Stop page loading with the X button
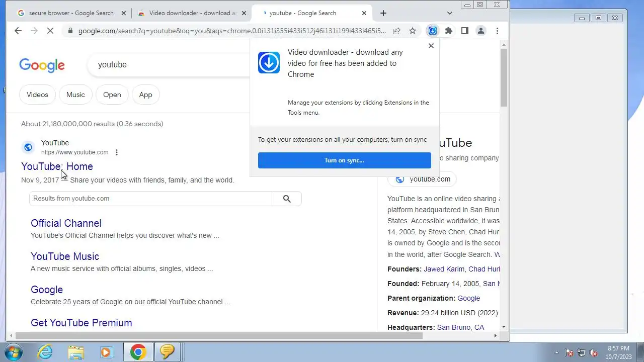Viewport: 644px width, 362px height. 50,31
